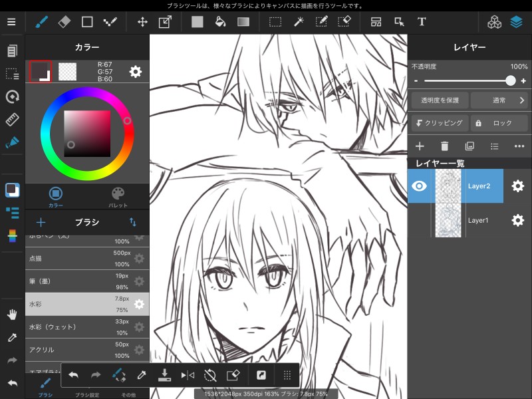Switch to the ブラシ bottom tab
This screenshot has height=399, width=532.
(x=45, y=388)
